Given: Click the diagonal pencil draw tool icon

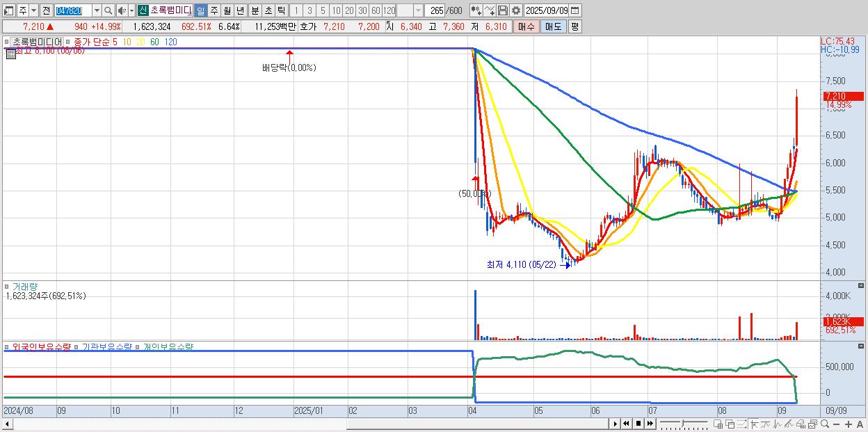Looking at the screenshot, I should click(x=789, y=424).
